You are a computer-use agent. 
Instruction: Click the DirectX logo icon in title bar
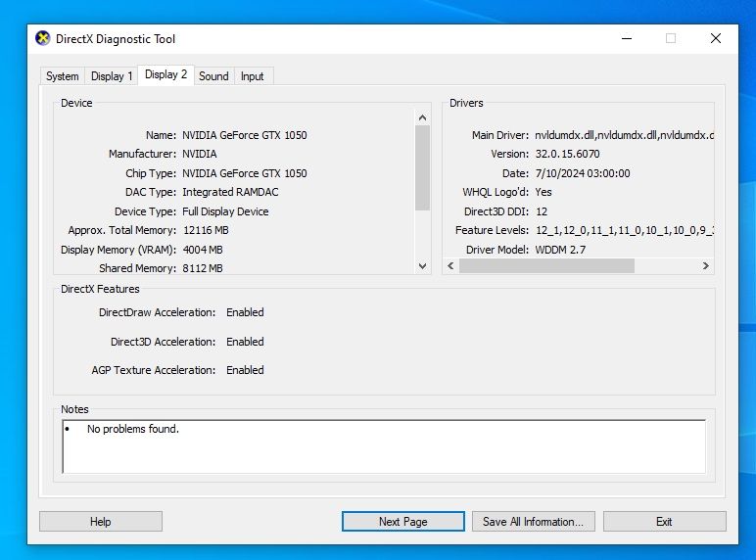coord(43,38)
